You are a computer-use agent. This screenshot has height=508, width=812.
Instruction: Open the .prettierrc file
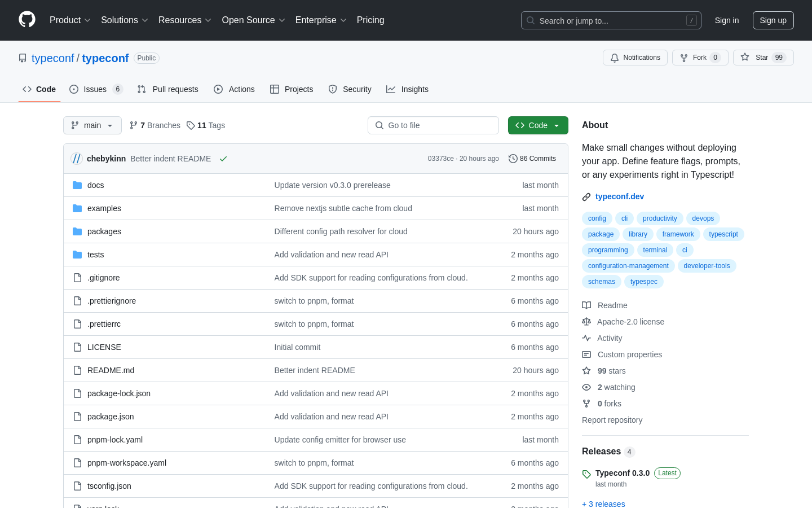[104, 324]
